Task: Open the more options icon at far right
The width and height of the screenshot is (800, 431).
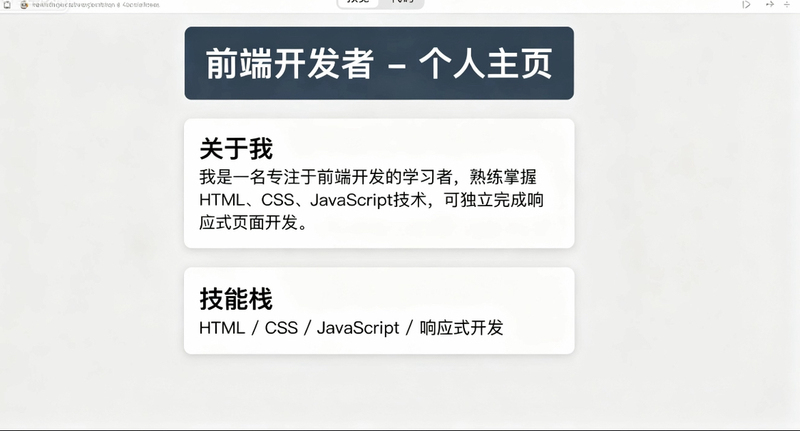Action: click(x=787, y=4)
